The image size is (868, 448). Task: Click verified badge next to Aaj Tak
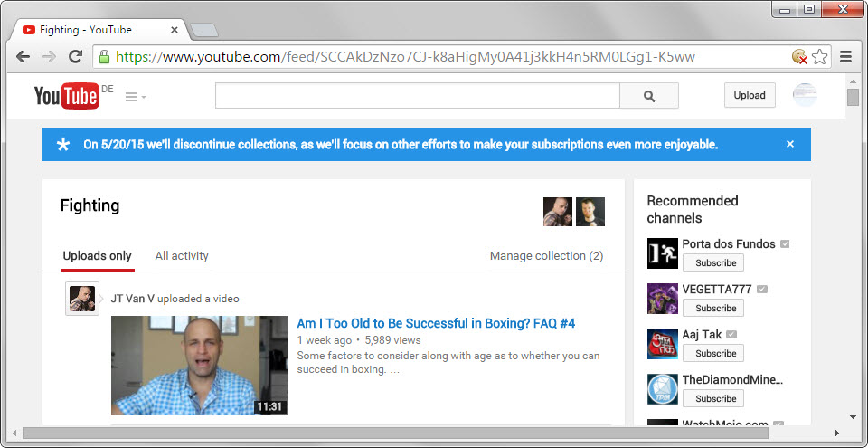point(731,334)
